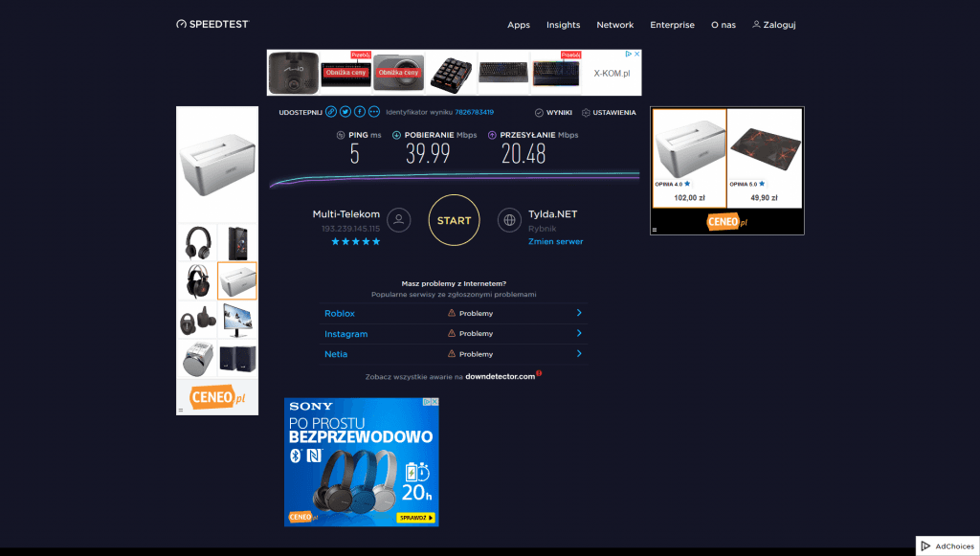Click X-KOM.pl text in banner ad
This screenshot has height=556, width=980.
point(612,74)
